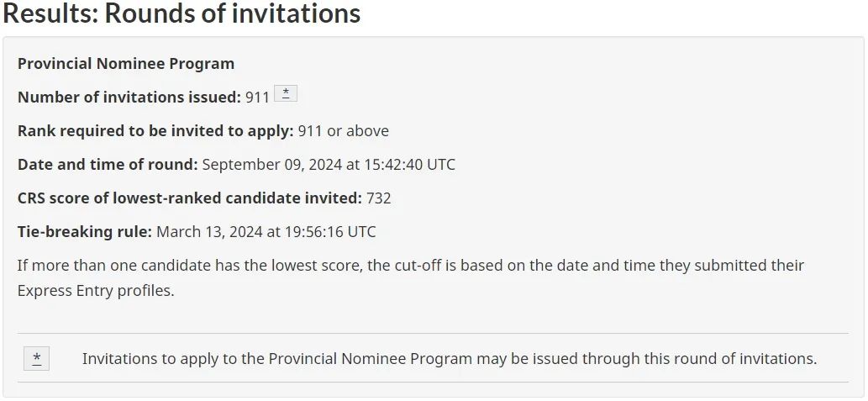The image size is (868, 401).
Task: Click the "Results: Rounds of invitations" heading
Action: (x=181, y=13)
